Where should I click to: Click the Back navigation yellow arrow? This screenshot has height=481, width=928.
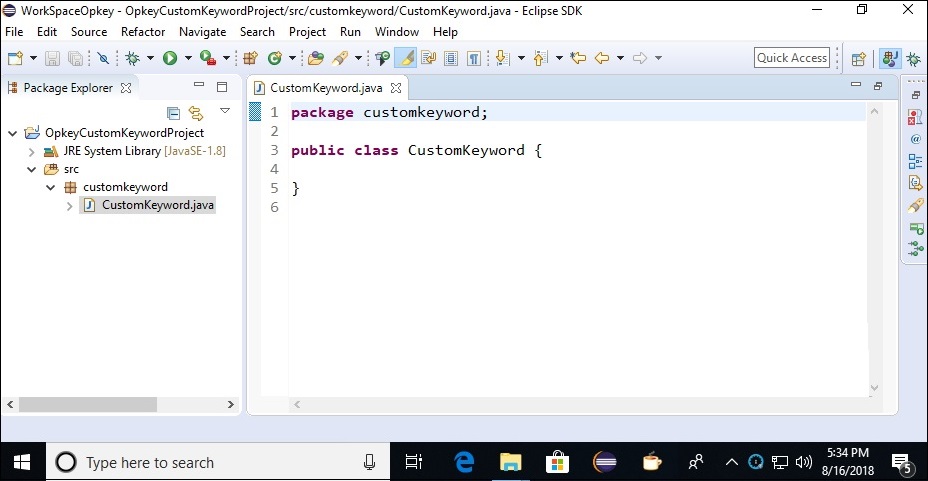[x=602, y=58]
